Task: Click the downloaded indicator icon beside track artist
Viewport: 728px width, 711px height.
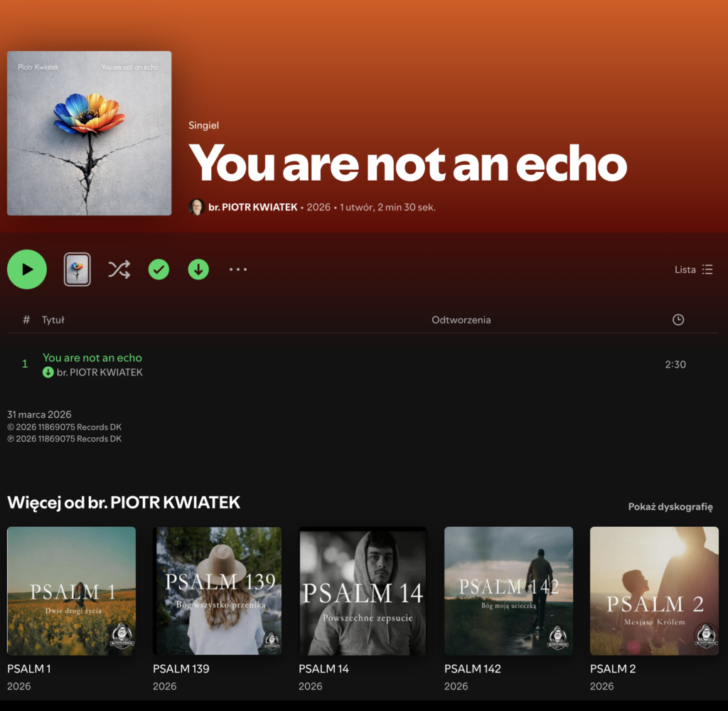Action: click(48, 373)
